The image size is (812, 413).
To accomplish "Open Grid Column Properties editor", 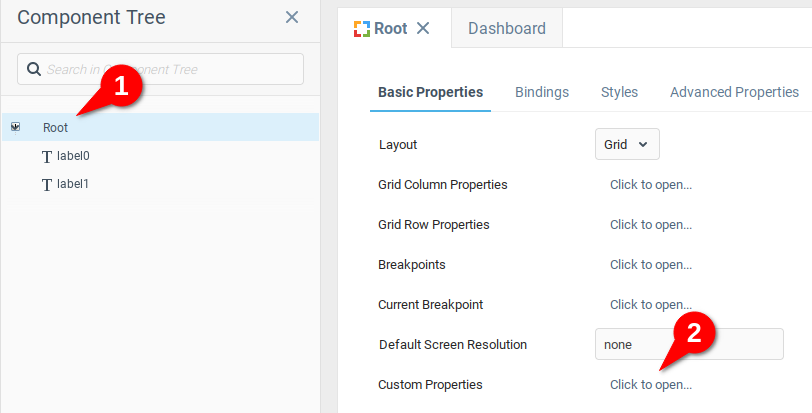I will (x=651, y=185).
